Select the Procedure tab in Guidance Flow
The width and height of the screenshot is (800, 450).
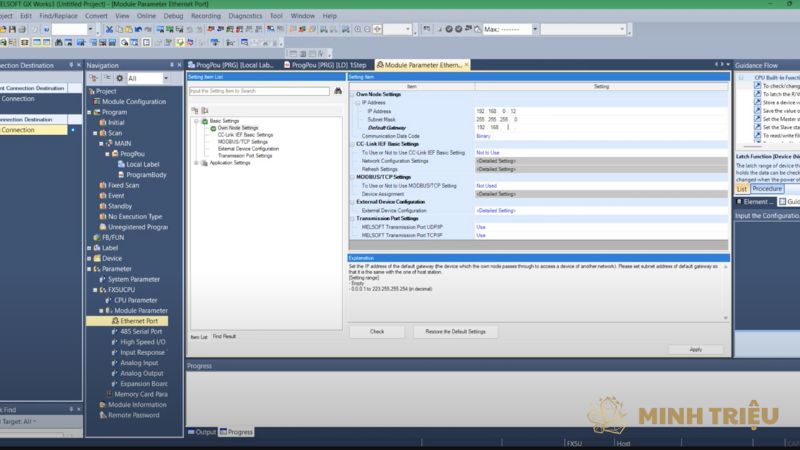pos(767,188)
